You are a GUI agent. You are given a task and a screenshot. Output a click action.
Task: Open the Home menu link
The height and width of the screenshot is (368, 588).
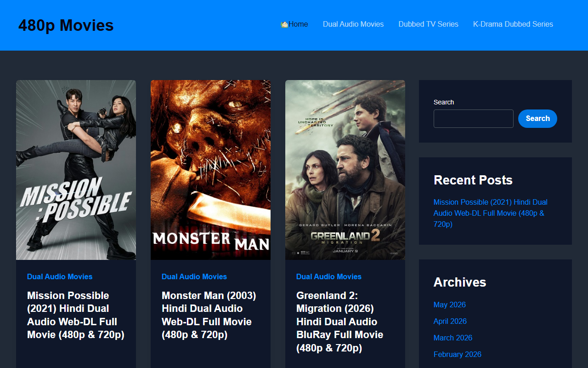click(294, 24)
